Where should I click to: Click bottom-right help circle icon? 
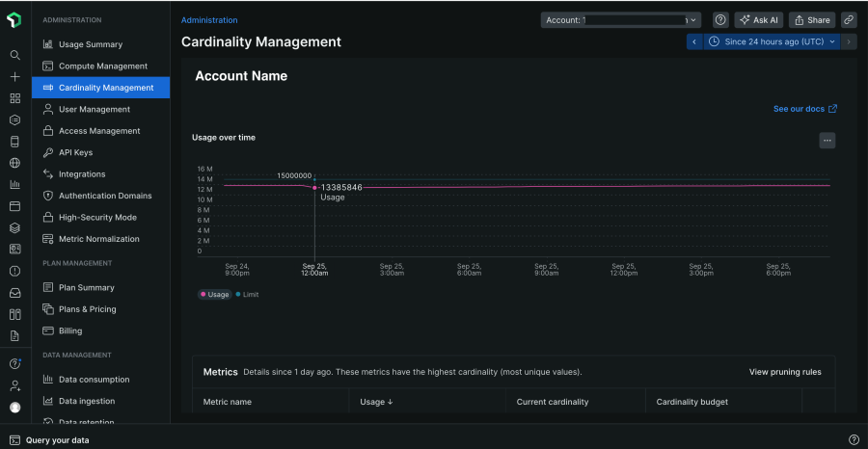coord(854,439)
